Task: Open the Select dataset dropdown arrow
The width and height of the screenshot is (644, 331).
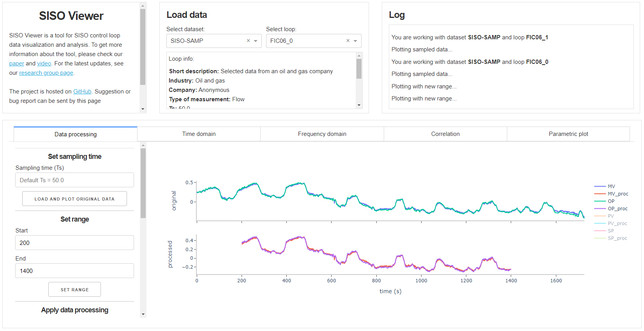Action: click(256, 41)
